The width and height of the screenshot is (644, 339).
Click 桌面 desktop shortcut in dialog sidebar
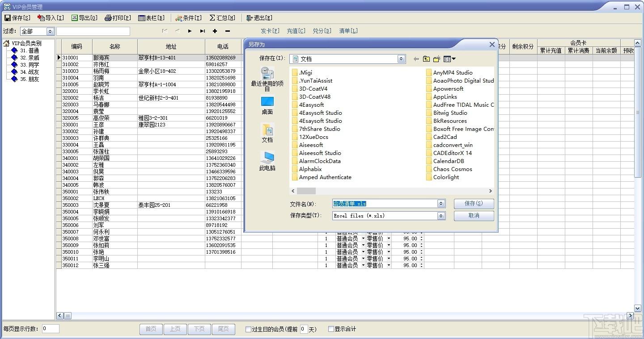[x=267, y=105]
